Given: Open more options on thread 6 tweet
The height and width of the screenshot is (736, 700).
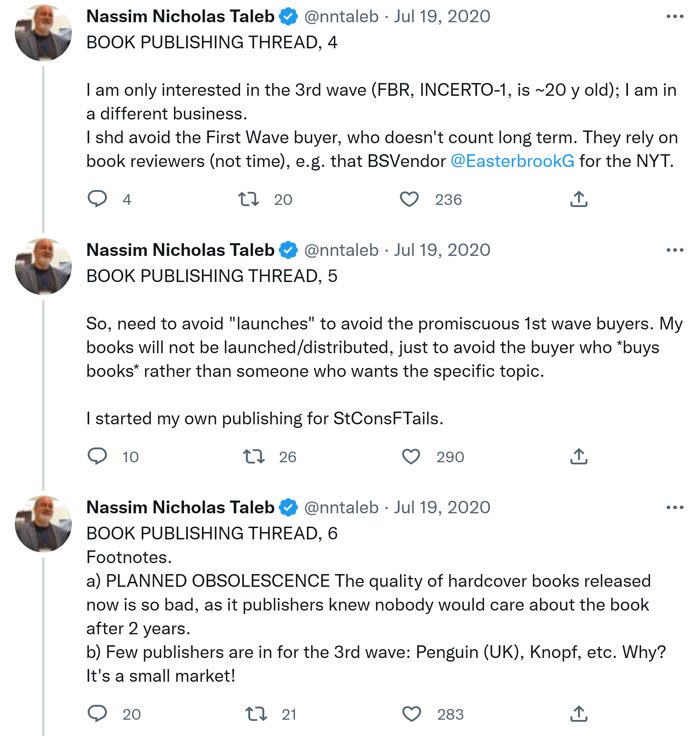Looking at the screenshot, I should point(674,508).
